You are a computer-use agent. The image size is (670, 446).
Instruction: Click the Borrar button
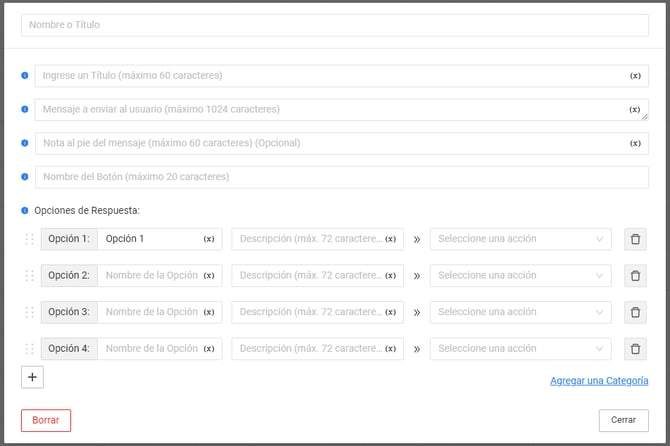coord(46,420)
